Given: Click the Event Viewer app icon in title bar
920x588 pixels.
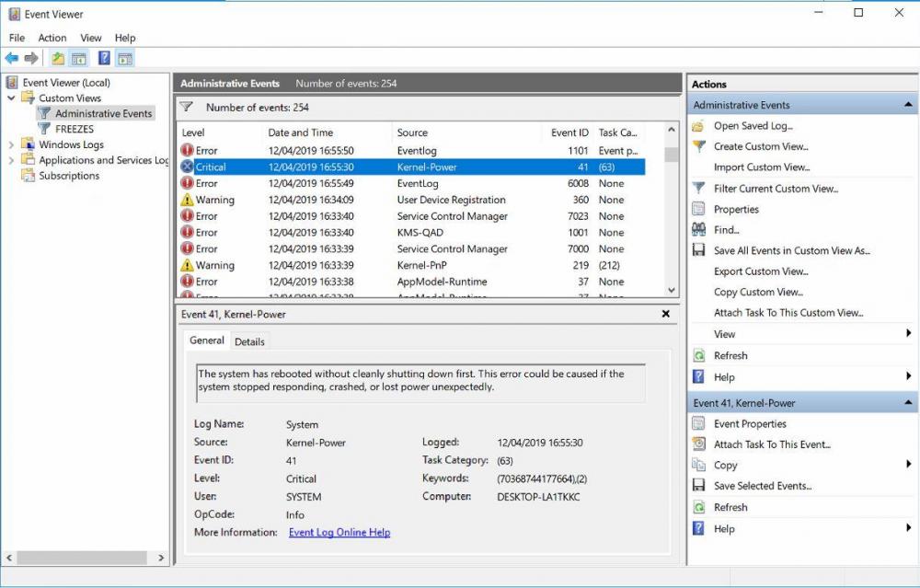Looking at the screenshot, I should click(14, 14).
